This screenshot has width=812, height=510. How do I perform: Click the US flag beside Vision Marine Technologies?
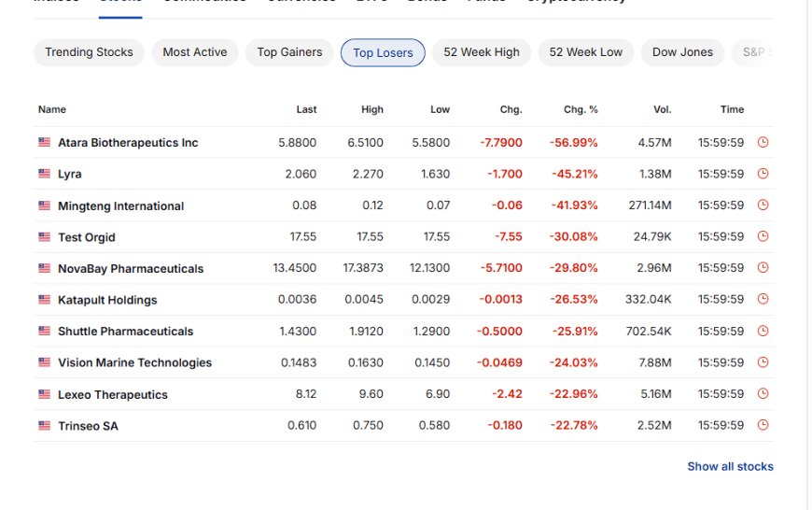pyautogui.click(x=45, y=362)
